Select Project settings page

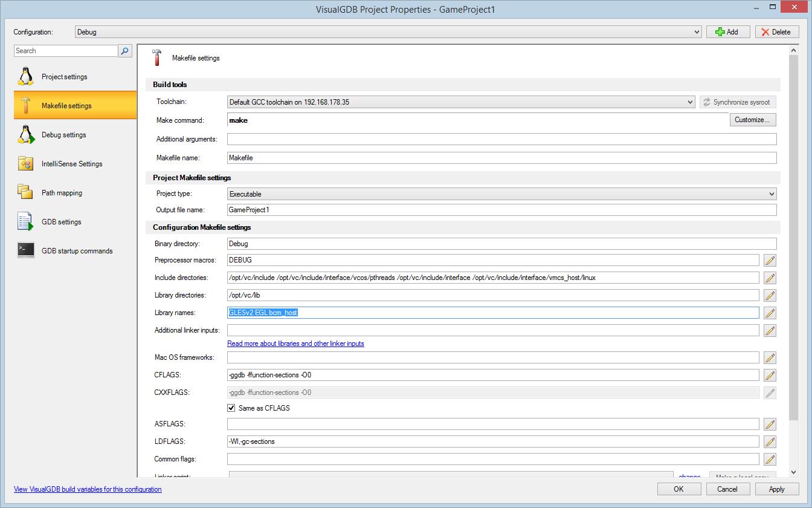tap(76, 77)
